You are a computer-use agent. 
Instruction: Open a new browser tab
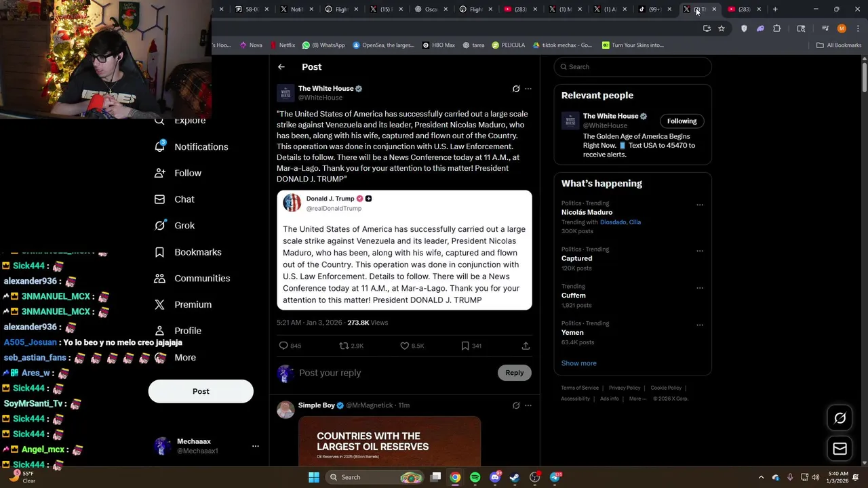pos(775,9)
